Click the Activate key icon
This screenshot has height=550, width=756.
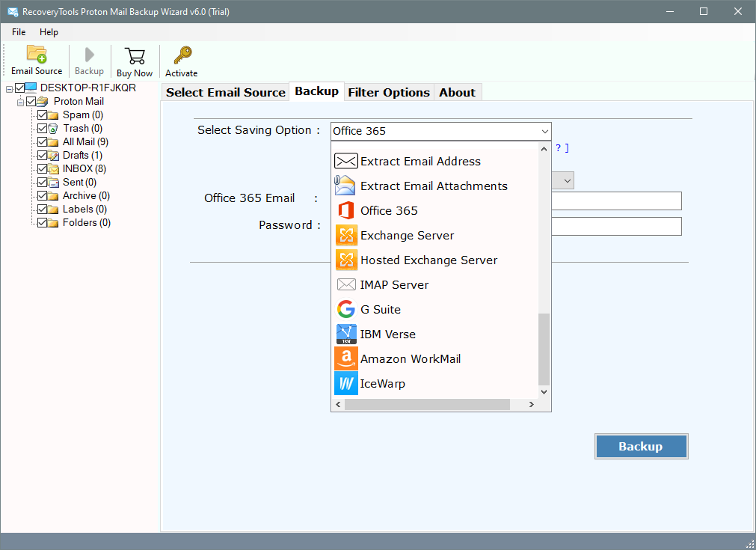182,56
